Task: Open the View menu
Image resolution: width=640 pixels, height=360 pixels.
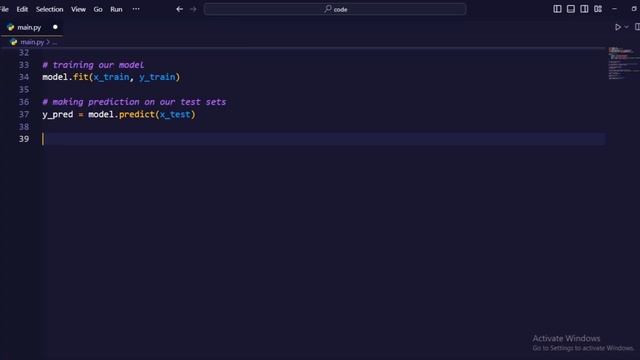Action: (78, 9)
